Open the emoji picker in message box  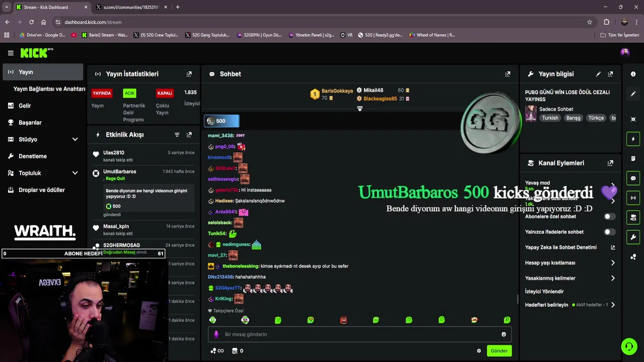504,334
